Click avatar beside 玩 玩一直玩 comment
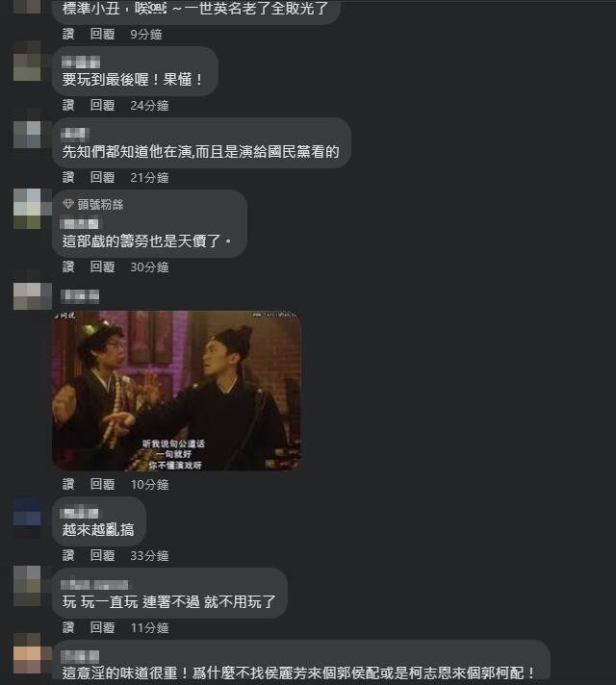The height and width of the screenshot is (685, 616). (x=28, y=585)
